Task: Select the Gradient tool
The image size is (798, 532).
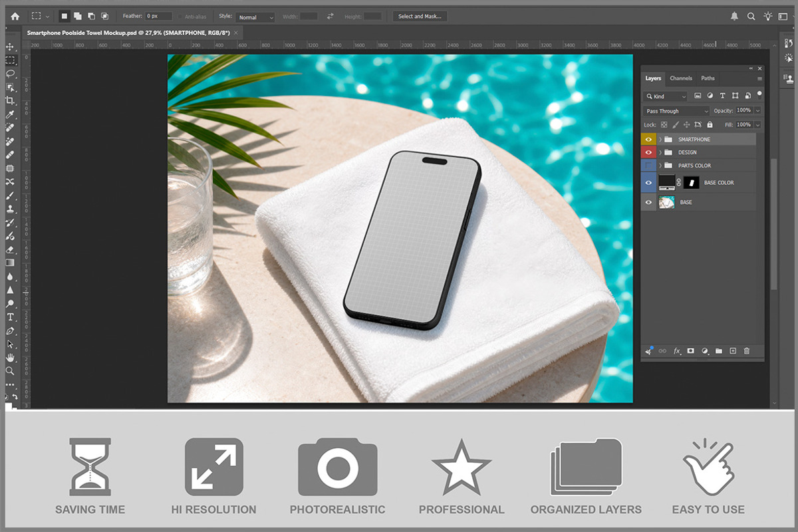Action: 10,263
